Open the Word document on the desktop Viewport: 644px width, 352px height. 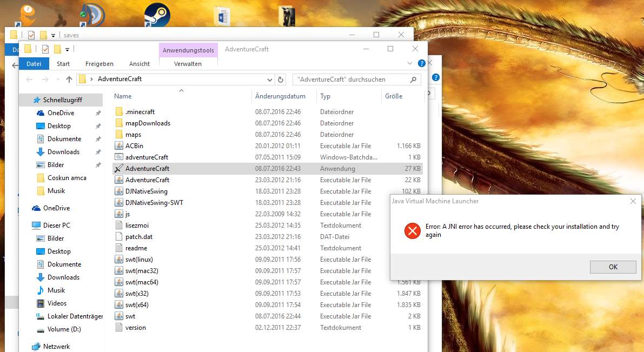[x=222, y=16]
